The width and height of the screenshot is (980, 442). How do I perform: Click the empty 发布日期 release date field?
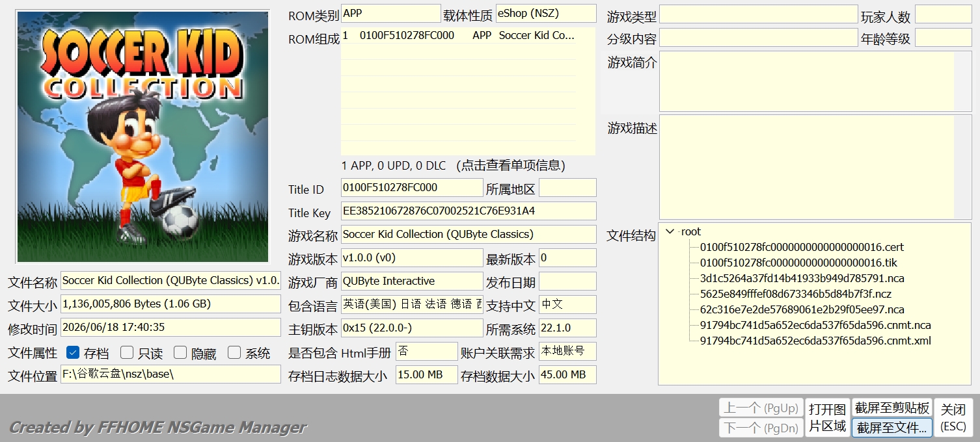pos(567,281)
